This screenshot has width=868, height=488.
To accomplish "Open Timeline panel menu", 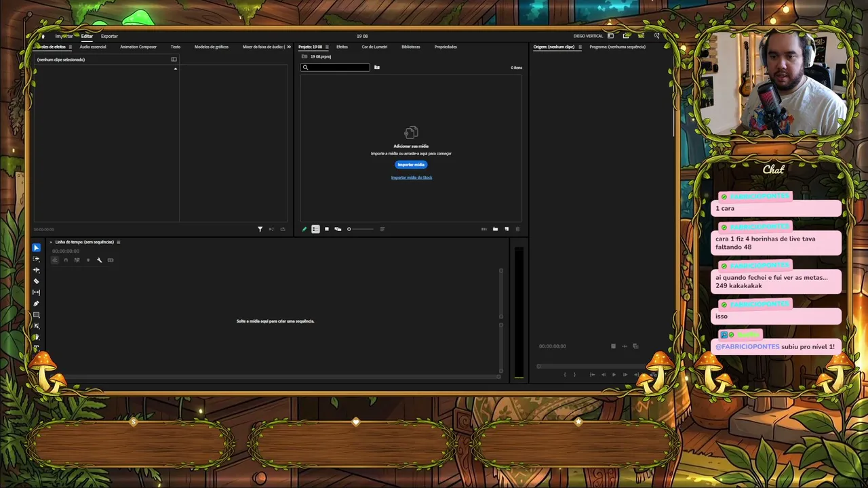I will (x=119, y=242).
